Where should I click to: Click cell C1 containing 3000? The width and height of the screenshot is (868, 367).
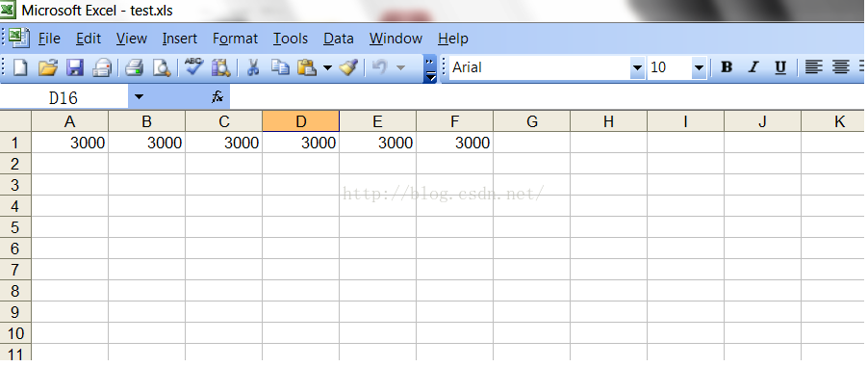(223, 143)
